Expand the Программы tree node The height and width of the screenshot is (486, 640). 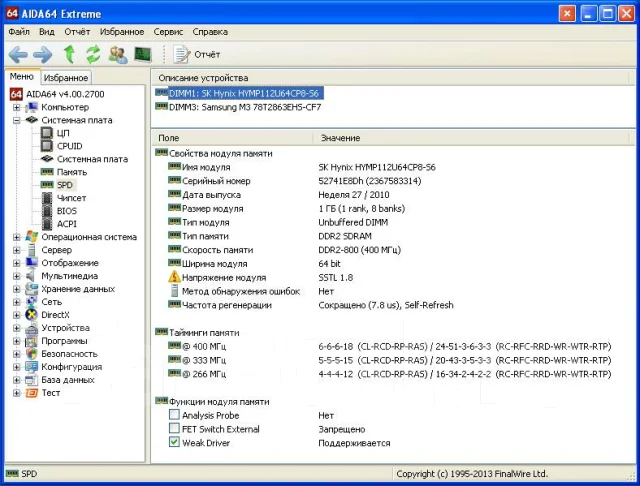coord(16,341)
